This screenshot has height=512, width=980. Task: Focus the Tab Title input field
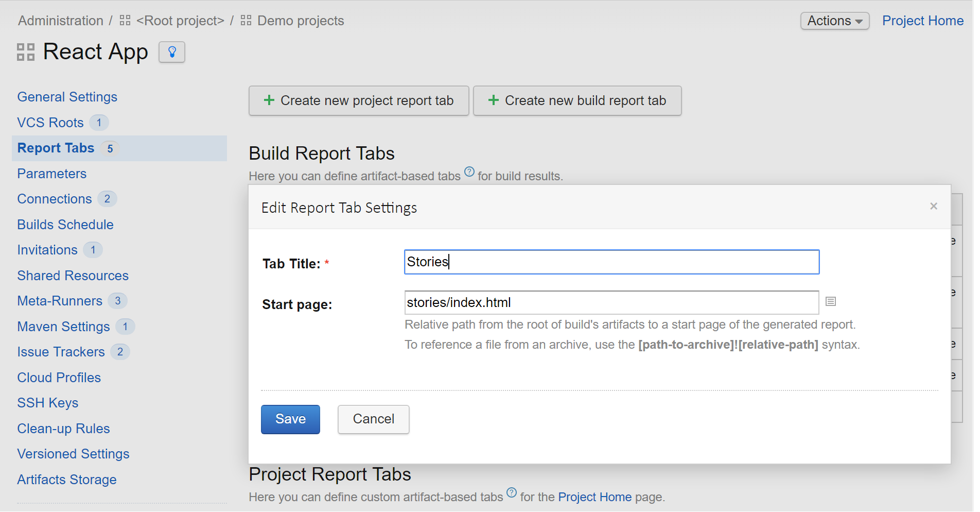[612, 262]
